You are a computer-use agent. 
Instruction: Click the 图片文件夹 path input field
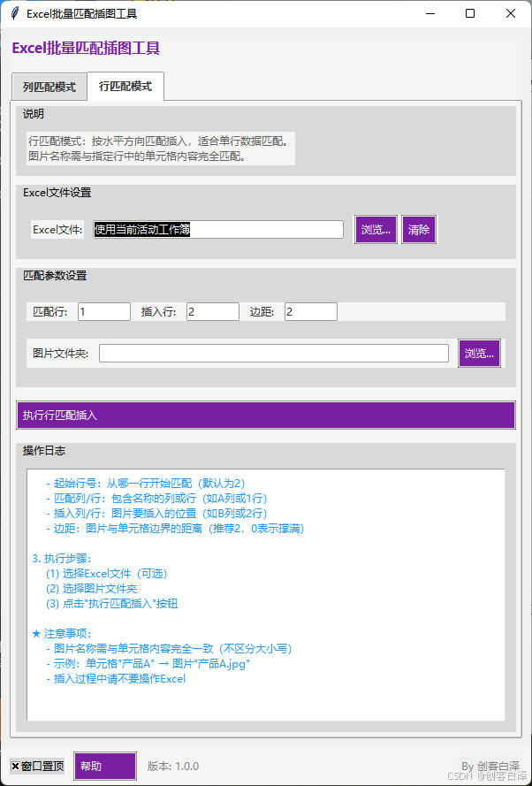coord(274,354)
